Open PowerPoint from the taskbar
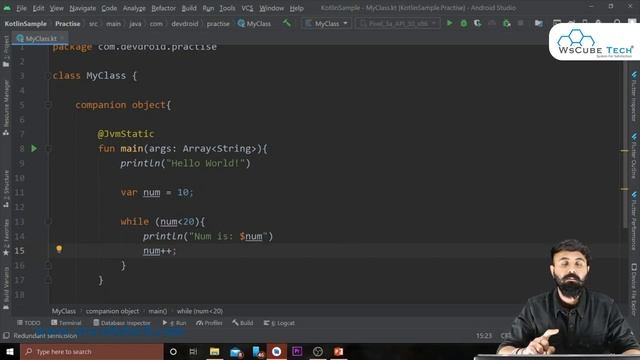This screenshot has height=360, width=640. pyautogui.click(x=338, y=351)
